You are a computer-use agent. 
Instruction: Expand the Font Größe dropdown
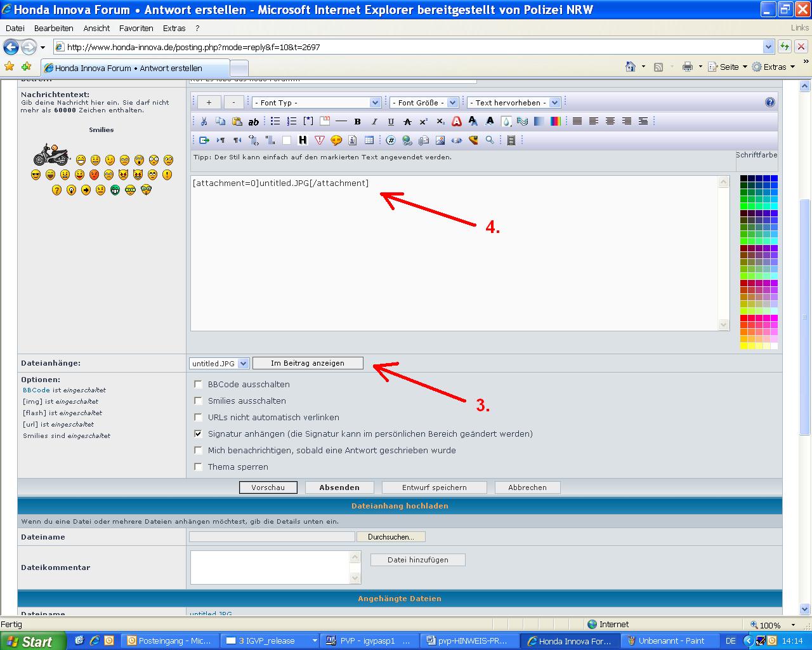click(424, 102)
